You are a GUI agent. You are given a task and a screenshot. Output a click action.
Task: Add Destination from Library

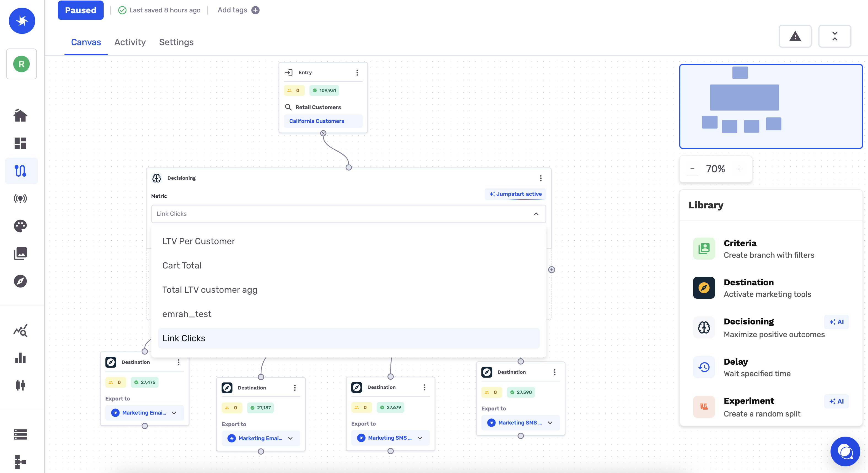point(771,288)
